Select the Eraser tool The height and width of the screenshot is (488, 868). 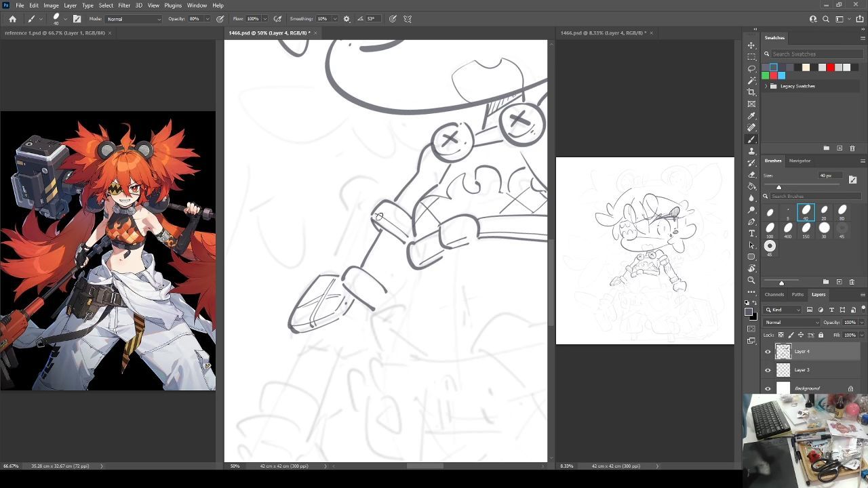(751, 174)
